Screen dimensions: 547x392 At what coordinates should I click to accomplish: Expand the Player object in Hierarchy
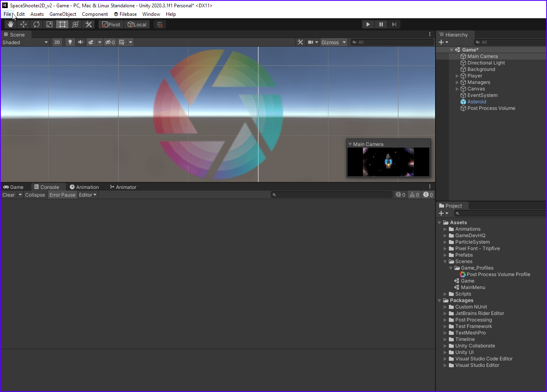pos(457,76)
